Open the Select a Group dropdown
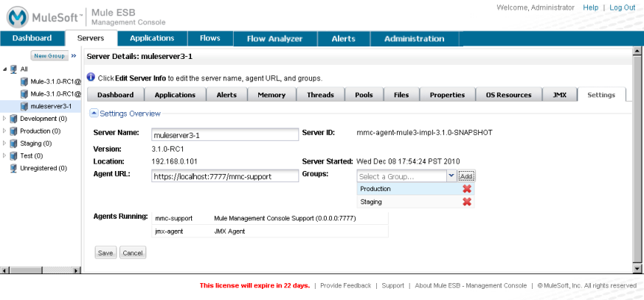The image size is (644, 300). pyautogui.click(x=451, y=176)
